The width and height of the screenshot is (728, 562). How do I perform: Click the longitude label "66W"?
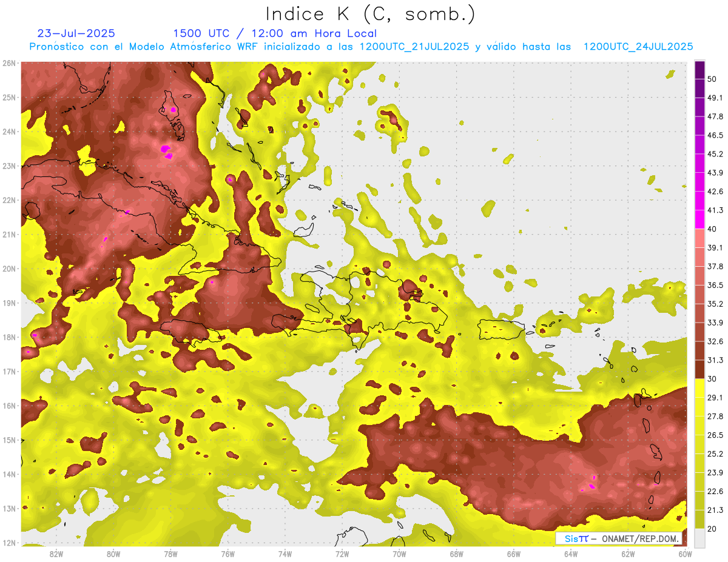pyautogui.click(x=513, y=554)
